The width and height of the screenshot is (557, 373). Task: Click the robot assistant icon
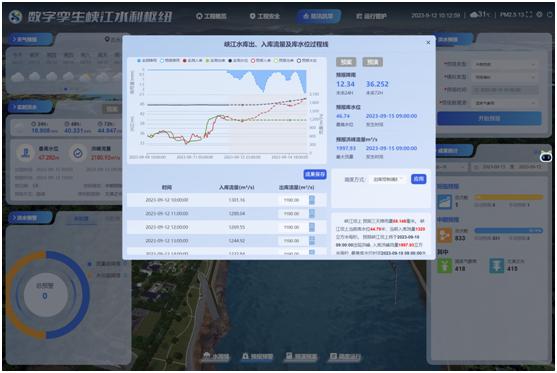546,156
